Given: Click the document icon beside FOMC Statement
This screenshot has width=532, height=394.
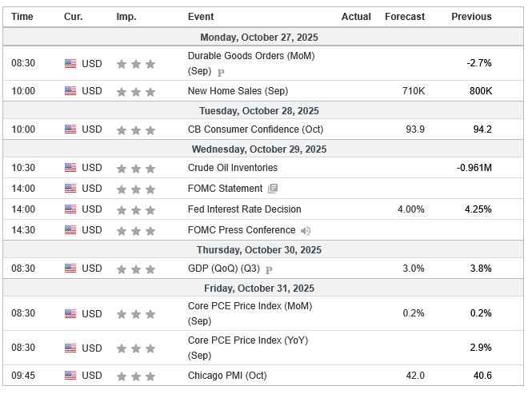Looking at the screenshot, I should coord(273,189).
